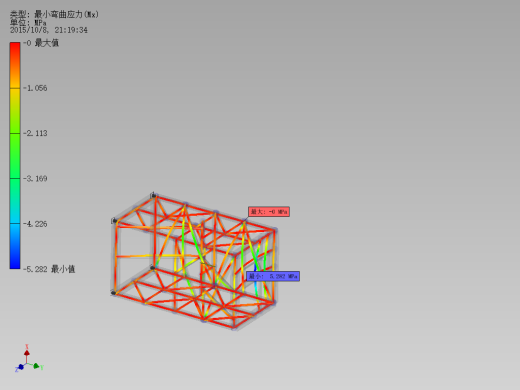The height and width of the screenshot is (390, 520).
Task: Click the '-3.169' legend value
Action: 35,179
